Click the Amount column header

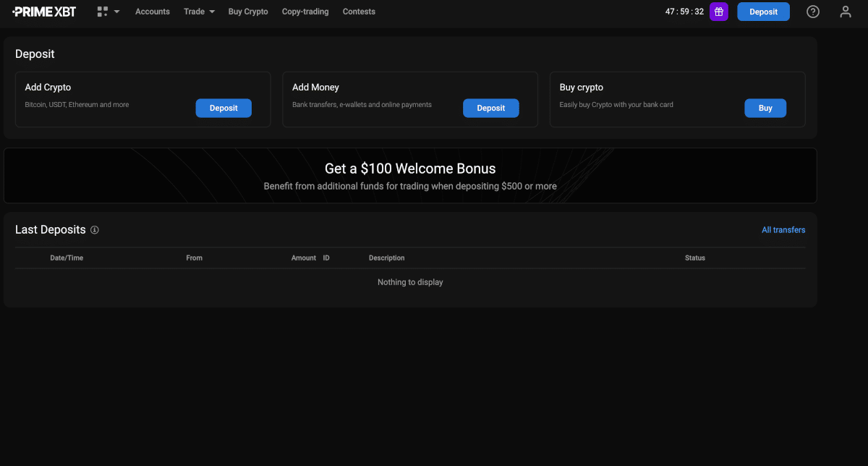tap(304, 258)
